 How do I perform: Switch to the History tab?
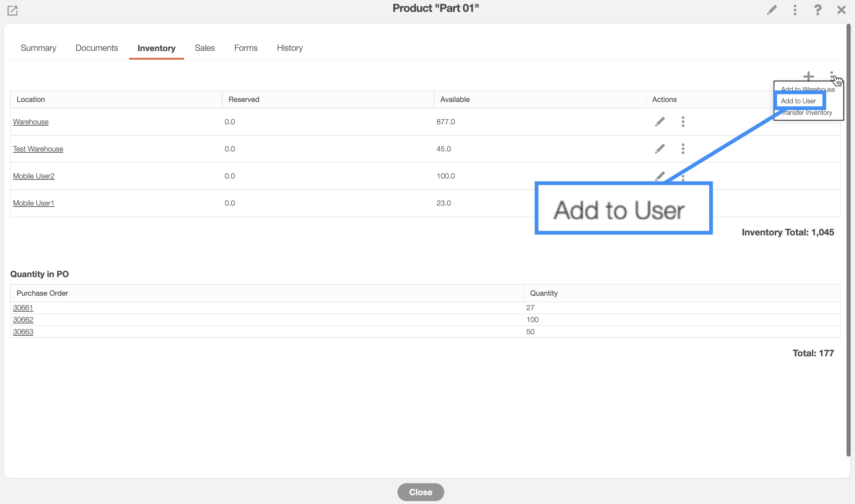pyautogui.click(x=290, y=48)
